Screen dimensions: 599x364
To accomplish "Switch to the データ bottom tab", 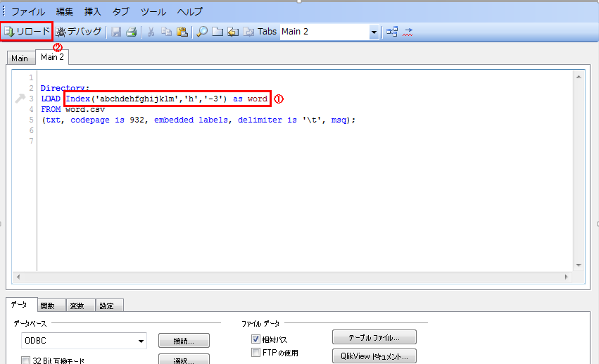I will coord(19,304).
